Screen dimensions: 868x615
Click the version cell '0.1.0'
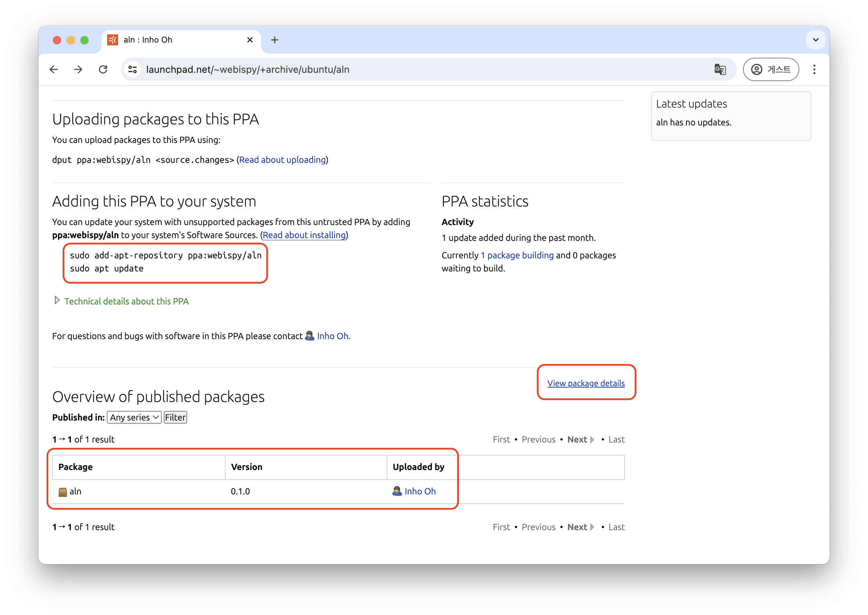tap(240, 491)
